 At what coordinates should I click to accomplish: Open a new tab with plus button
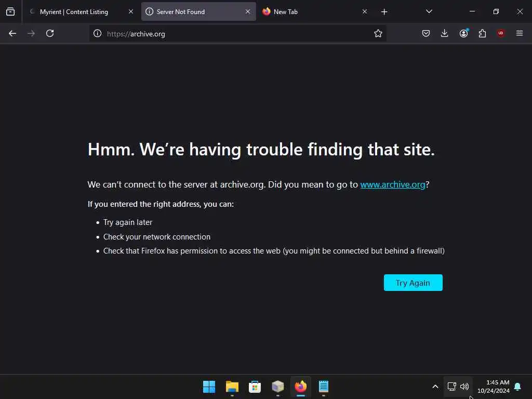384,12
